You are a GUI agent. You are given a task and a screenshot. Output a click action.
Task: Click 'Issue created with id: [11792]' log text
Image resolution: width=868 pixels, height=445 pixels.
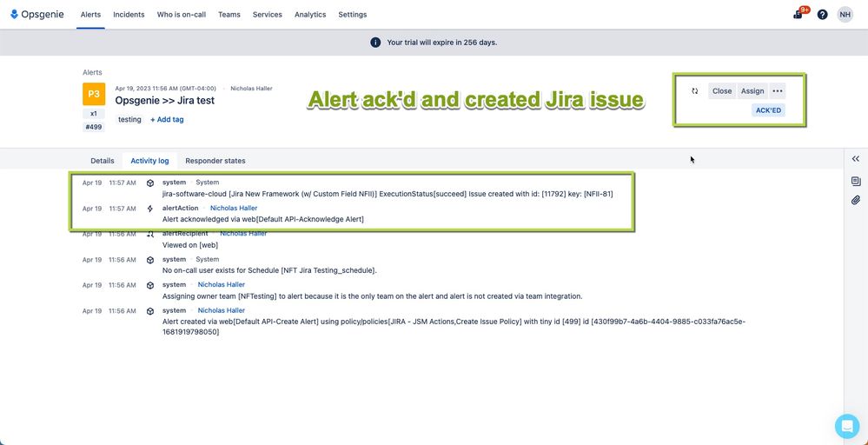[x=518, y=195]
